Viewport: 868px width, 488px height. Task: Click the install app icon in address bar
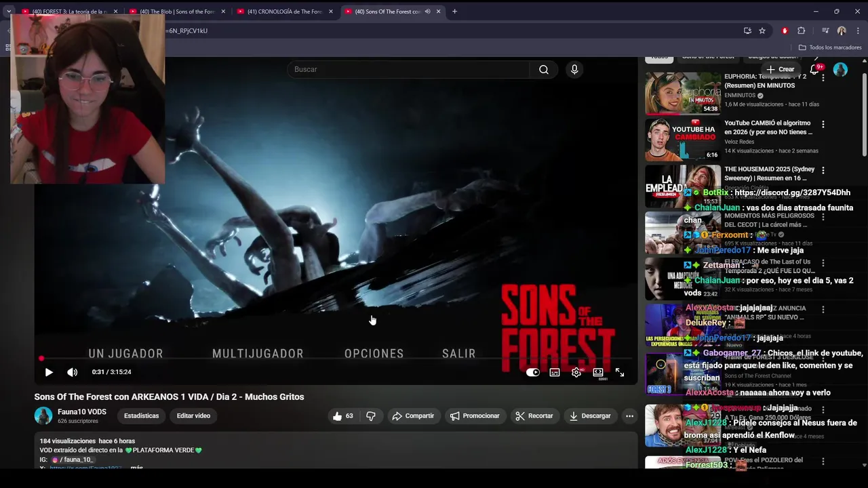coord(747,30)
